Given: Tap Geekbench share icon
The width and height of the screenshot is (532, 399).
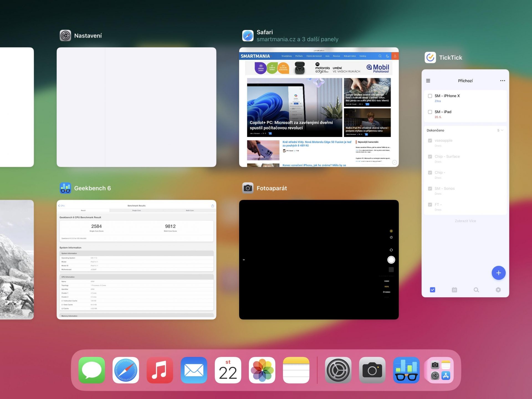Looking at the screenshot, I should pyautogui.click(x=213, y=206).
